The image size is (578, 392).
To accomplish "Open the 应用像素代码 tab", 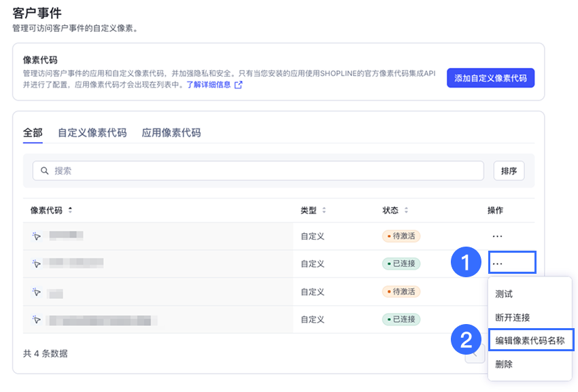I will [171, 132].
